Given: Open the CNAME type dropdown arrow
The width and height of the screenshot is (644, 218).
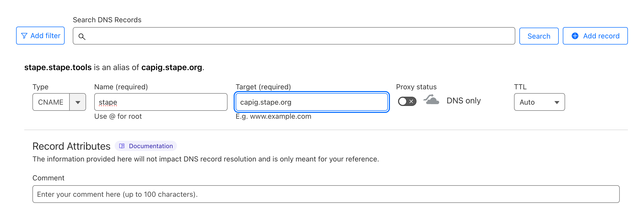Looking at the screenshot, I should tap(78, 102).
